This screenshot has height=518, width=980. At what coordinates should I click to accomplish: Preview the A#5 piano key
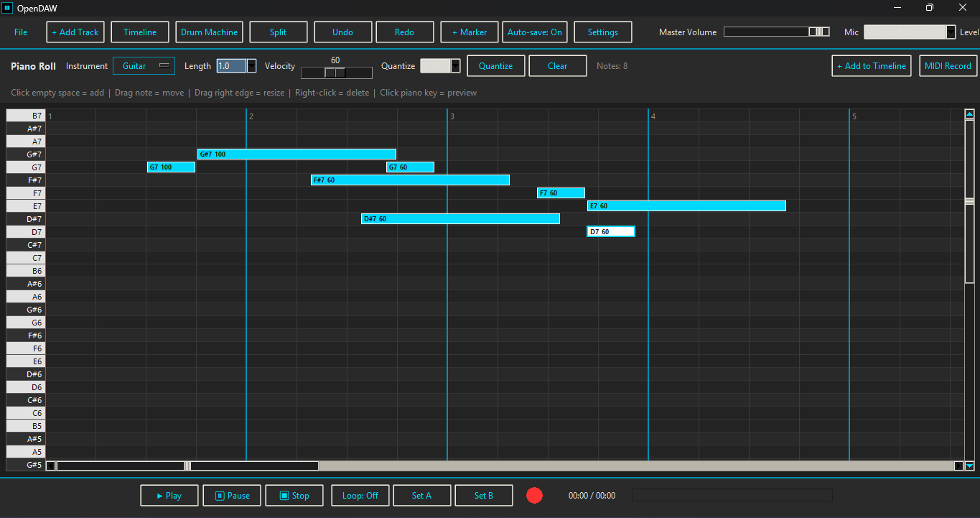[x=26, y=438]
